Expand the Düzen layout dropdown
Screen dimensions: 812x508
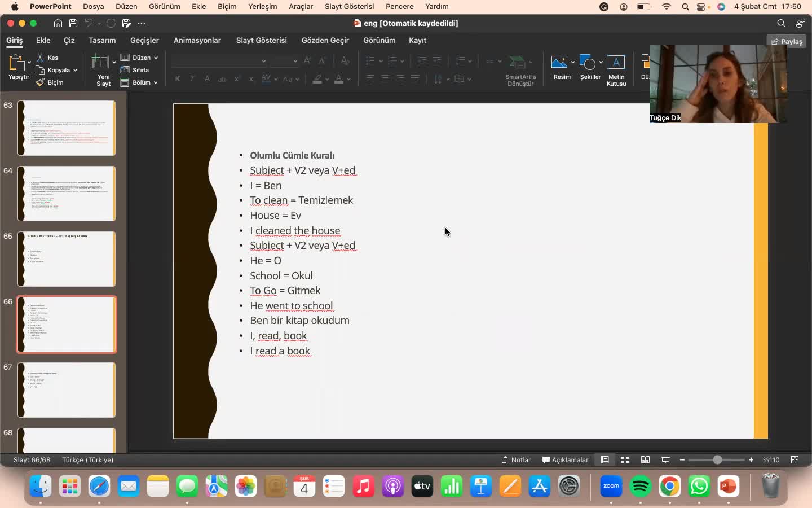(156, 58)
